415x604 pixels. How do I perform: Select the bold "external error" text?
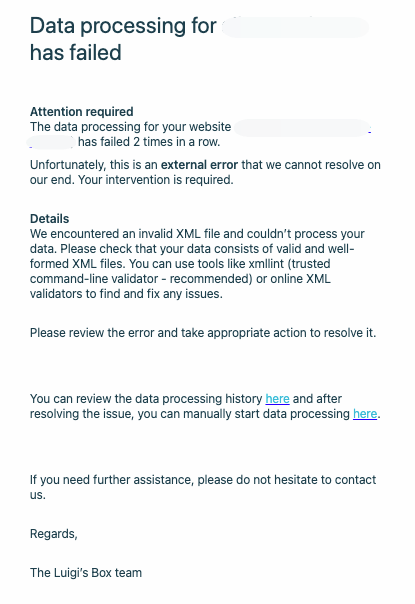pyautogui.click(x=199, y=165)
